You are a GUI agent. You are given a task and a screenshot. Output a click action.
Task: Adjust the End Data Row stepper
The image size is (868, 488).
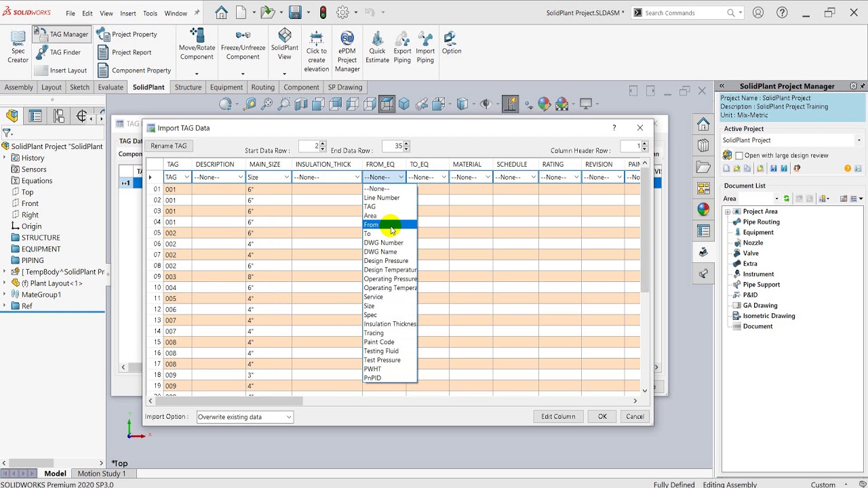coord(406,146)
